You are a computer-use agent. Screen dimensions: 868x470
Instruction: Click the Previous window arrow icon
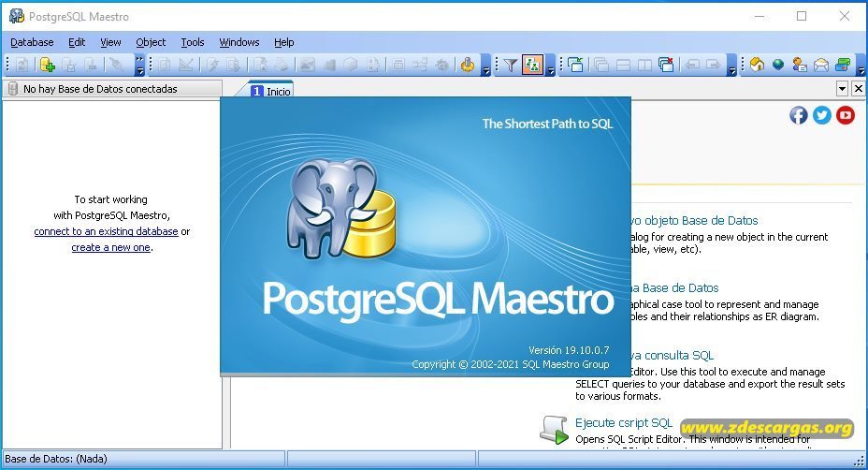click(x=692, y=65)
